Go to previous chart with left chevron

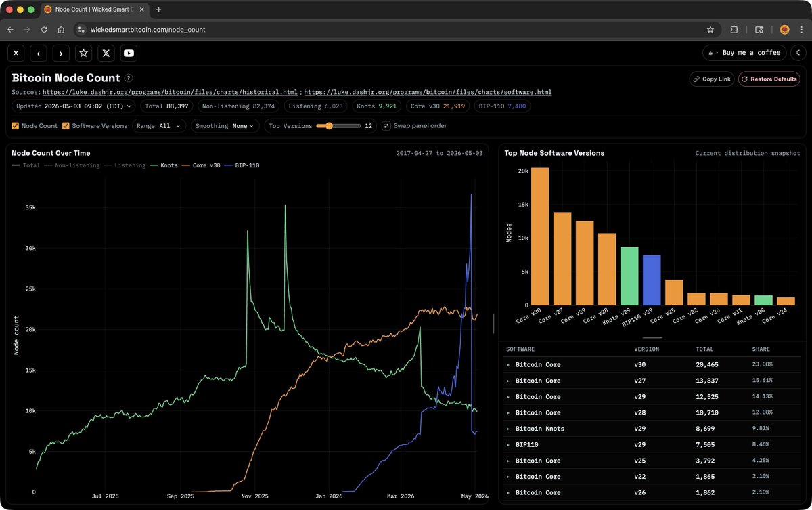point(39,53)
